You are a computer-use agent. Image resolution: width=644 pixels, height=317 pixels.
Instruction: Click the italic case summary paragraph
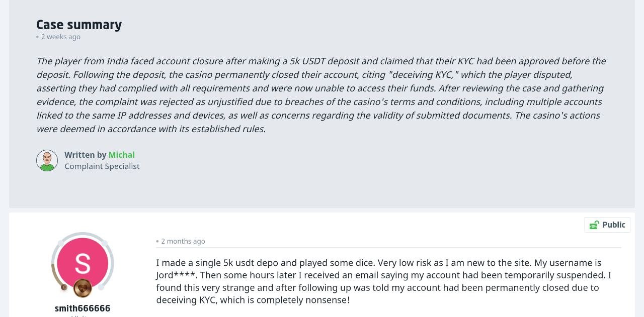tap(321, 95)
